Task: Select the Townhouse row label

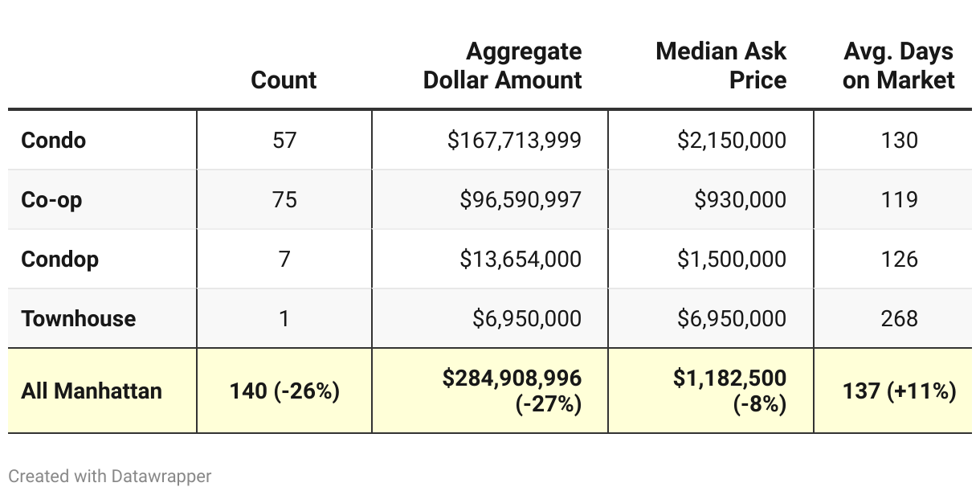Action: 79,318
